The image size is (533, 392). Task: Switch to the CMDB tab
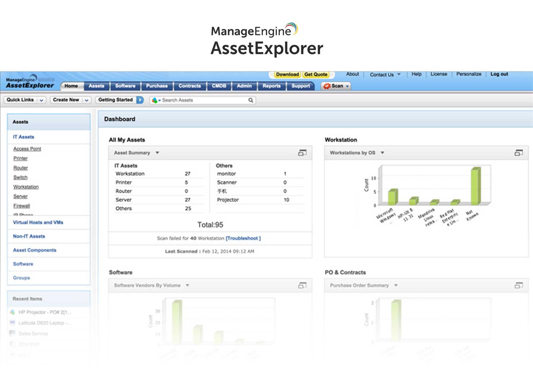[x=219, y=86]
